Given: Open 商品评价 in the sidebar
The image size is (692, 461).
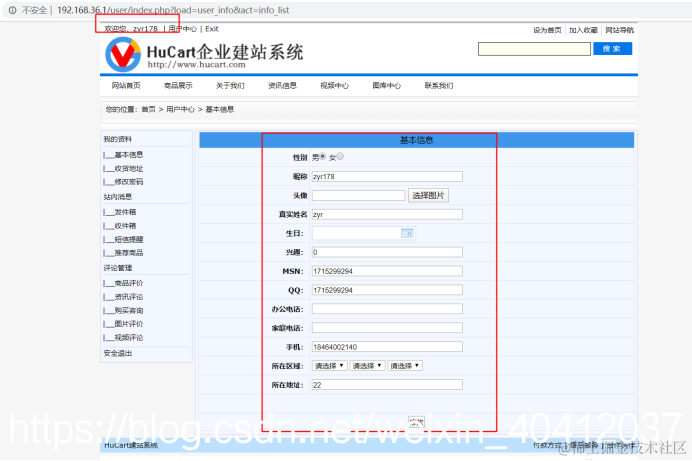Looking at the screenshot, I should 129,283.
